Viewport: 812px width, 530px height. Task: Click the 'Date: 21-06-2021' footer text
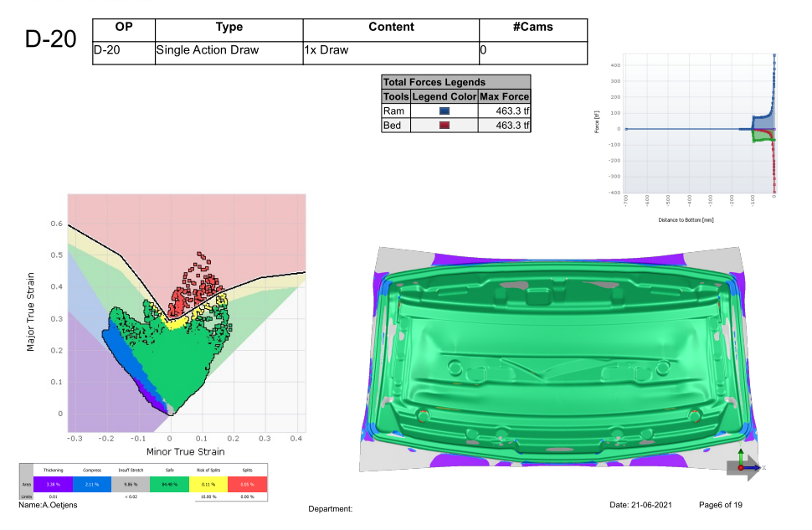pos(640,505)
